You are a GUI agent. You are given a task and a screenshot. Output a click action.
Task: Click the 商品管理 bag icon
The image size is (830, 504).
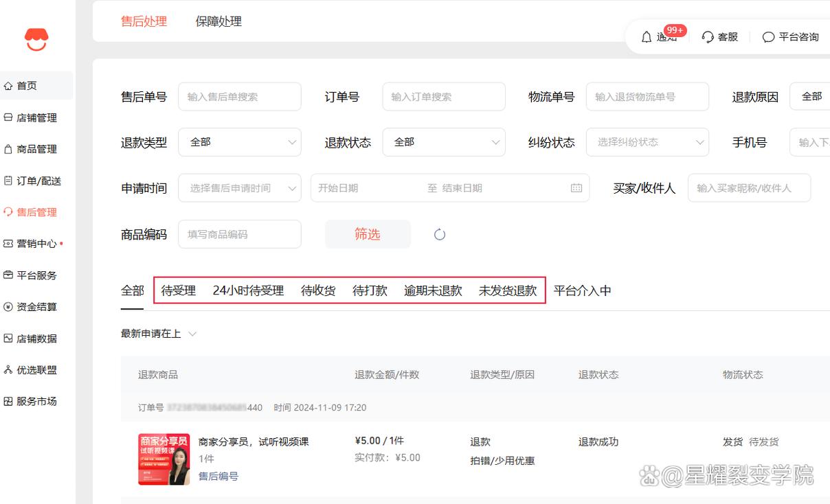pos(8,149)
